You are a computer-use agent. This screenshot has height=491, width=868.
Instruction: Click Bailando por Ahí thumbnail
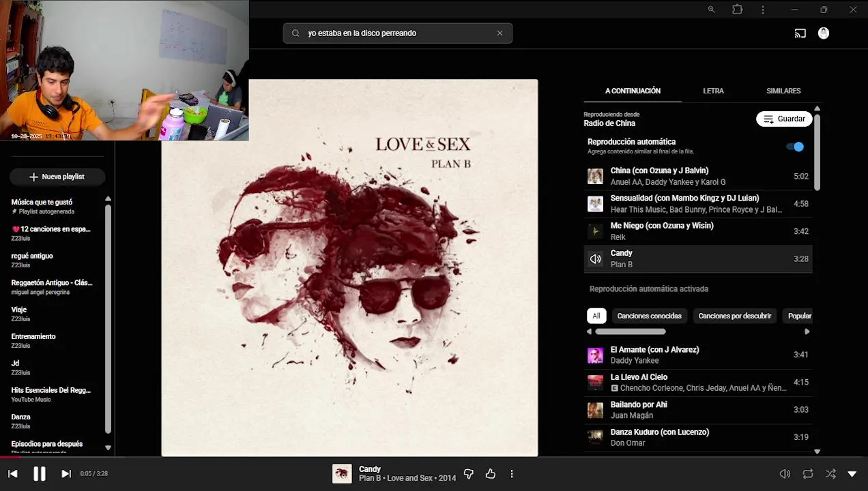point(596,410)
